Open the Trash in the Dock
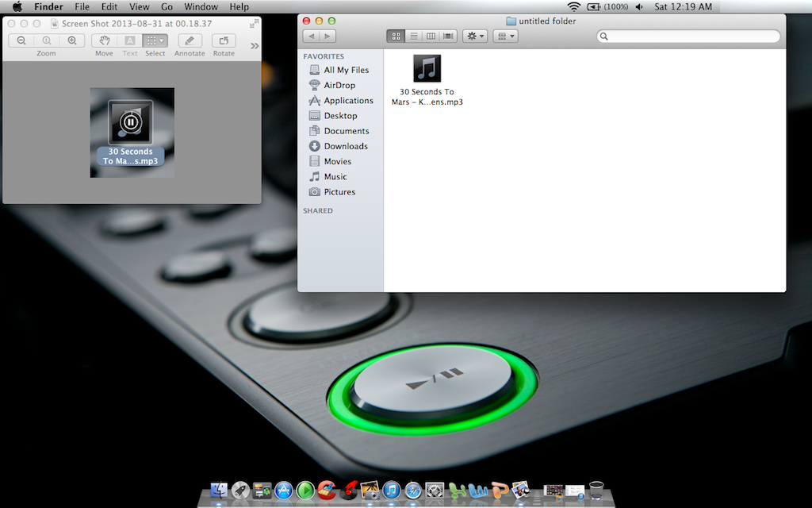The height and width of the screenshot is (508, 812). [x=596, y=490]
